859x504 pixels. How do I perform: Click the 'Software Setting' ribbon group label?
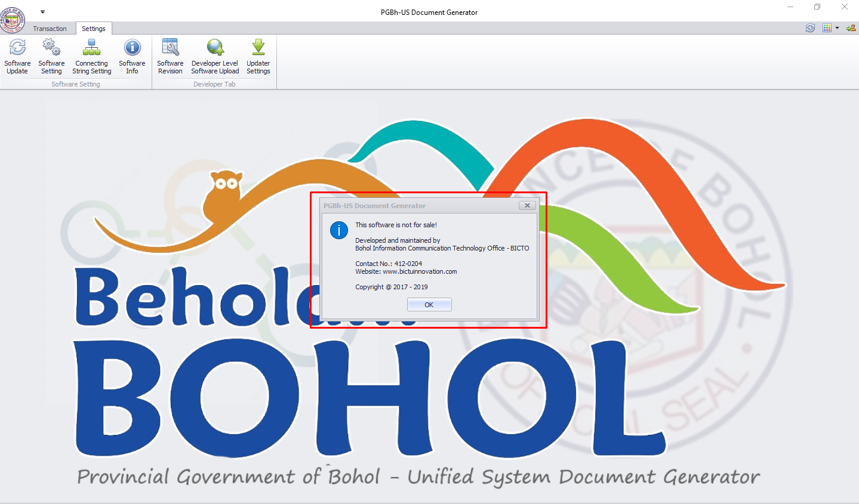tap(76, 84)
